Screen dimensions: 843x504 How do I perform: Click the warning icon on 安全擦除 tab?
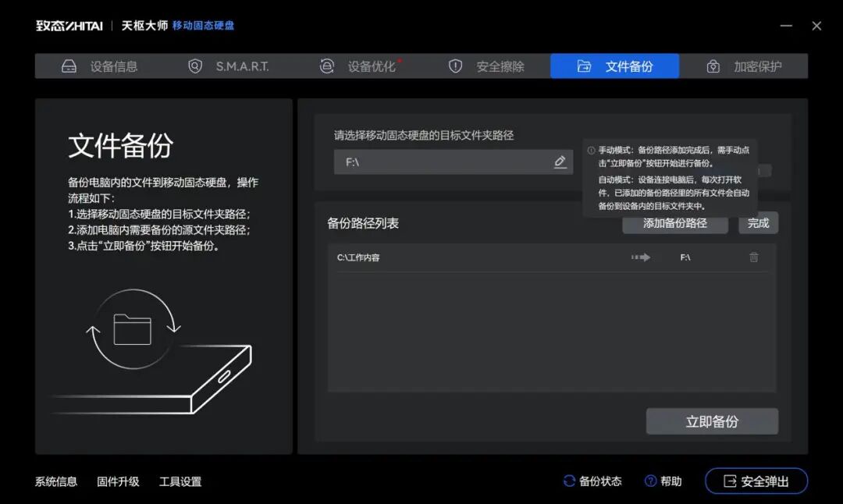tap(455, 66)
